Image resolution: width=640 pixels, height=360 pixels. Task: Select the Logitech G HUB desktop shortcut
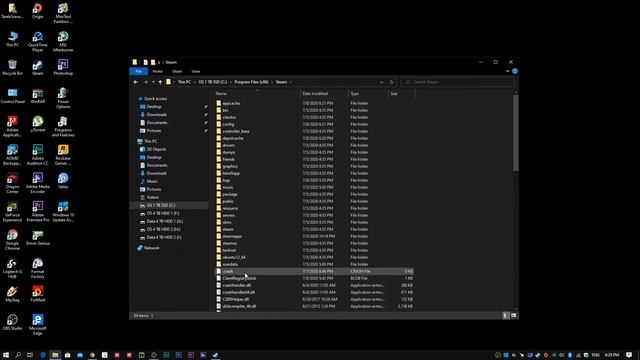tap(13, 268)
